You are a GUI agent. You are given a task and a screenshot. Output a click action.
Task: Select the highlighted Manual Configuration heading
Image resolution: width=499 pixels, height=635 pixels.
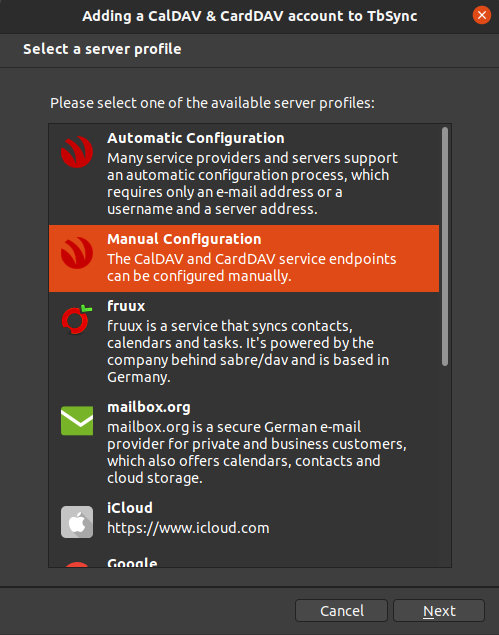coord(184,239)
